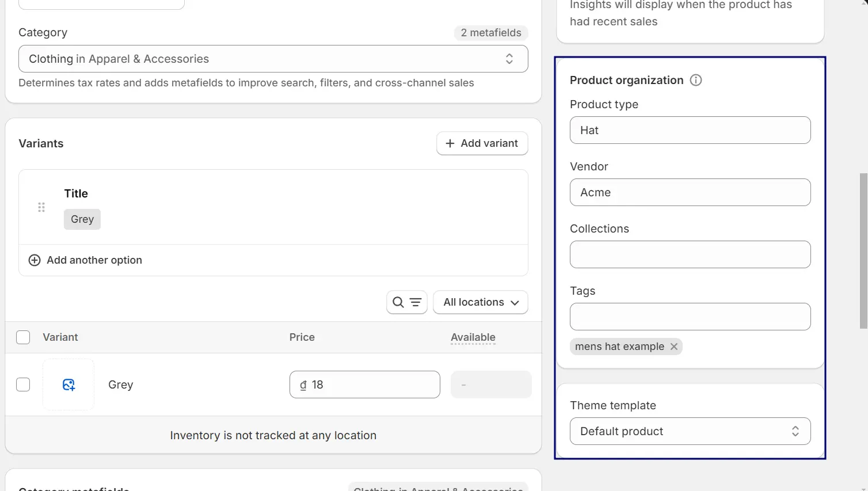Tick the Grey variant row checkbox
The image size is (868, 491).
coord(23,385)
